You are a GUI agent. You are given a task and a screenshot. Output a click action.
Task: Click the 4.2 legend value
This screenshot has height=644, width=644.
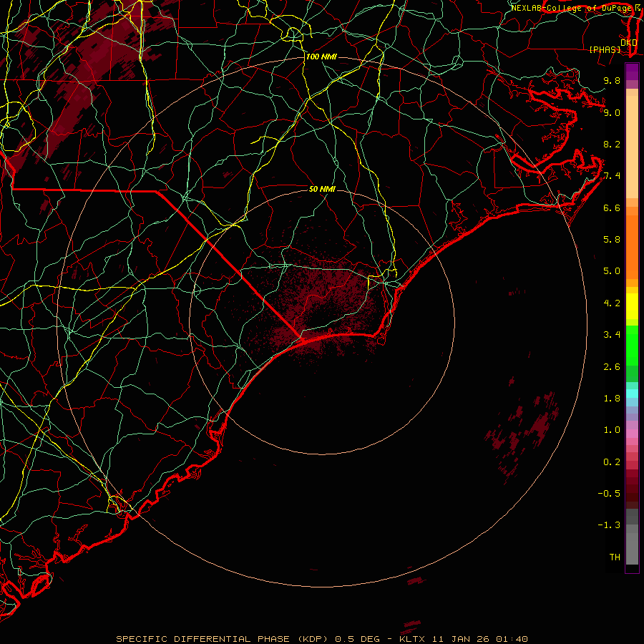[x=612, y=303]
